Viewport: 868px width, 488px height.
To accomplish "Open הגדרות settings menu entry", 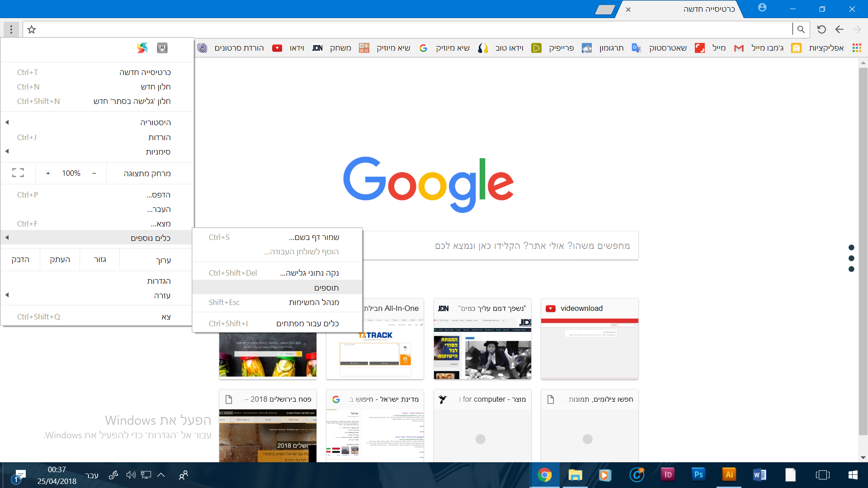I will tap(158, 281).
